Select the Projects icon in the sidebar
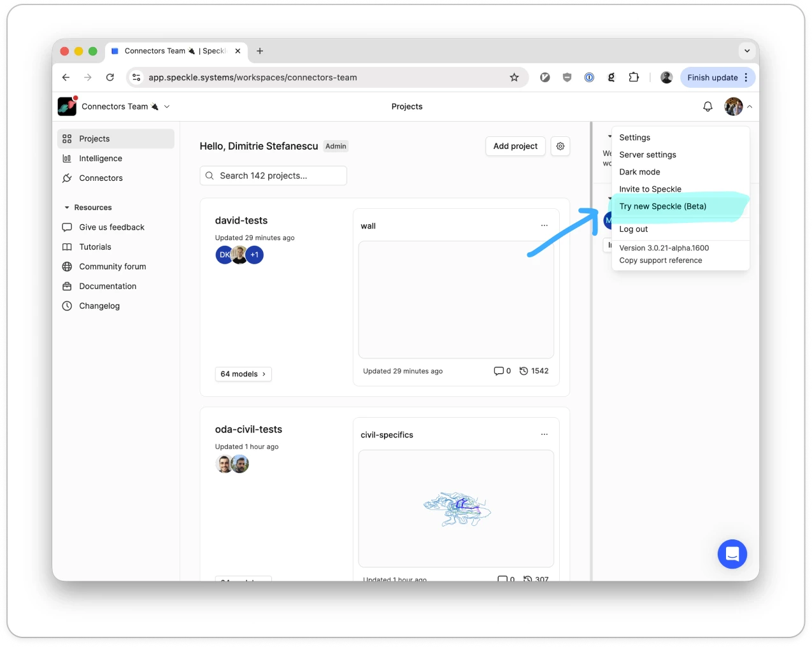Image resolution: width=812 pixels, height=647 pixels. pyautogui.click(x=68, y=138)
